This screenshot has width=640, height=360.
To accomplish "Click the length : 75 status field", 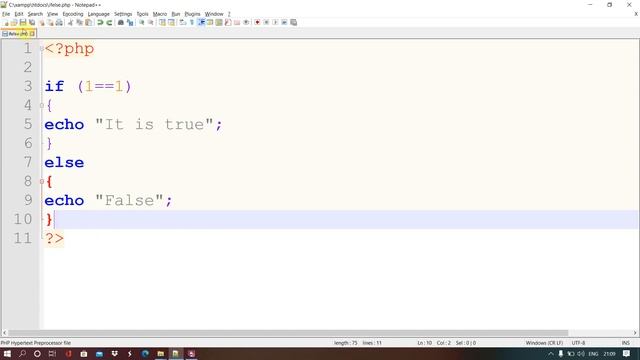I will click(x=347, y=343).
